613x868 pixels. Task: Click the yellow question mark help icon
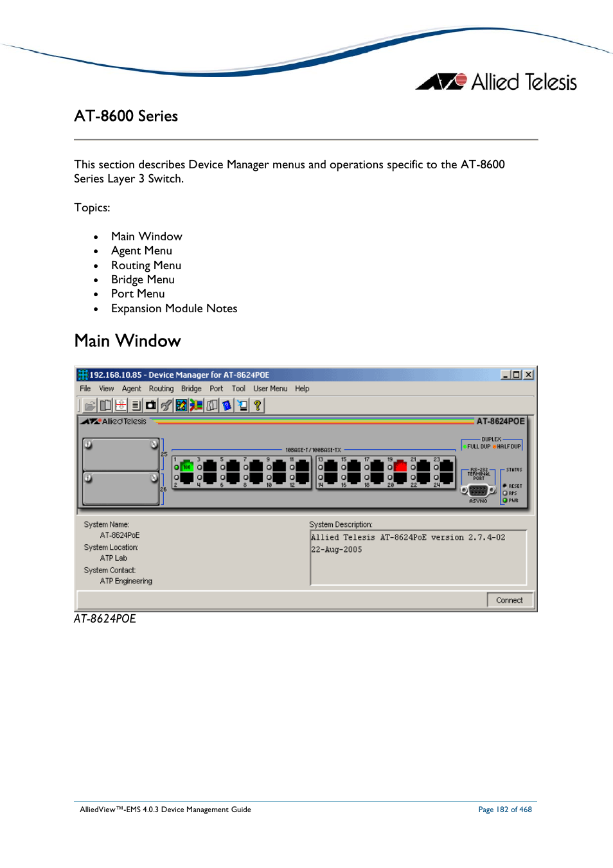coord(258,405)
